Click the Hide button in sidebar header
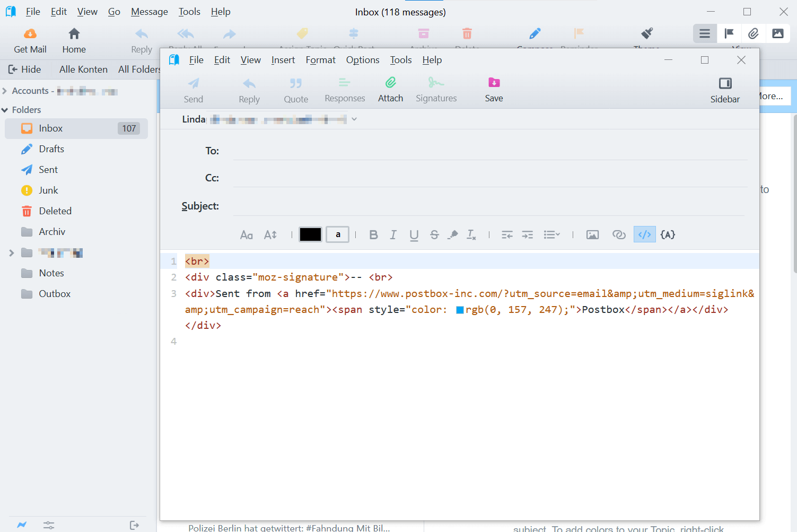The height and width of the screenshot is (532, 797). point(24,69)
